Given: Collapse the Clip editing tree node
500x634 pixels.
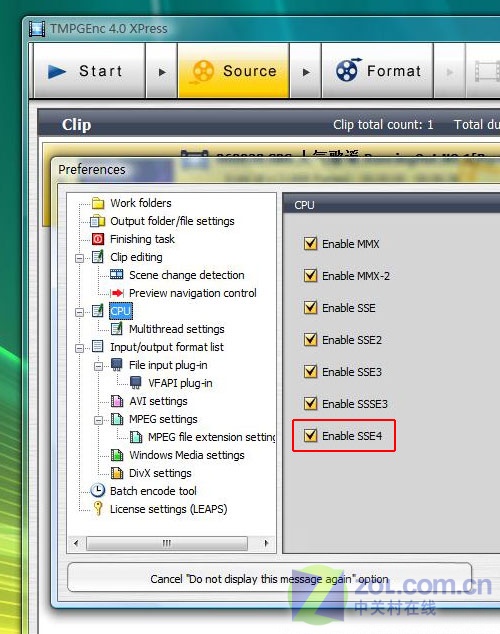Looking at the screenshot, I should coord(80,258).
